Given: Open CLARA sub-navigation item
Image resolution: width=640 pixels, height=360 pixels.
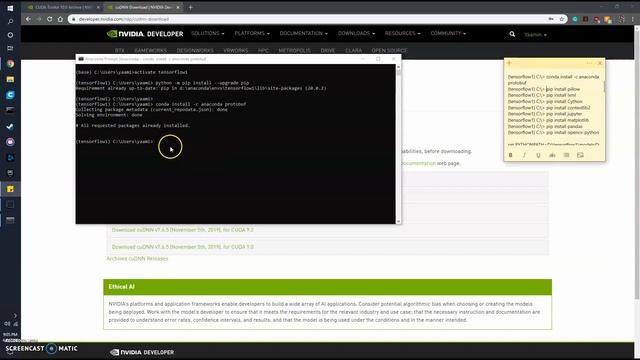Looking at the screenshot, I should pos(353,50).
